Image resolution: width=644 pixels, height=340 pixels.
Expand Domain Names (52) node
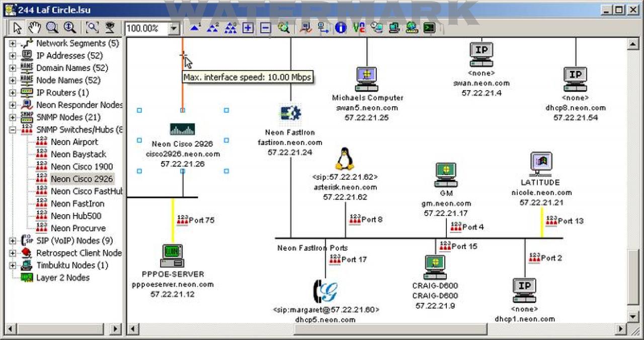pos(13,68)
